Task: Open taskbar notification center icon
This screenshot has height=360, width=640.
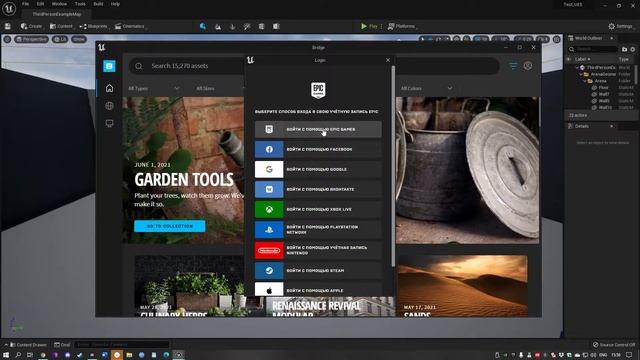Action: (x=629, y=355)
